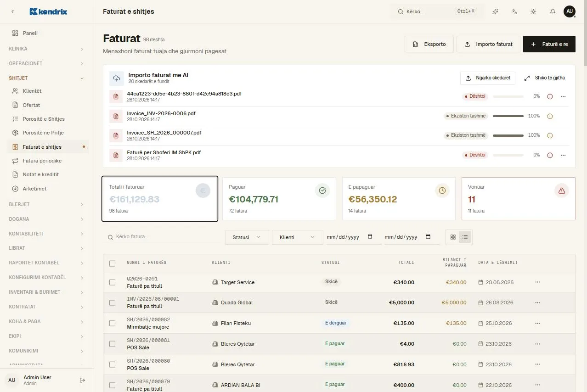Show info for Invoice_SH_2026_000007.pdf
Image resolution: width=587 pixels, height=392 pixels.
coord(550,135)
